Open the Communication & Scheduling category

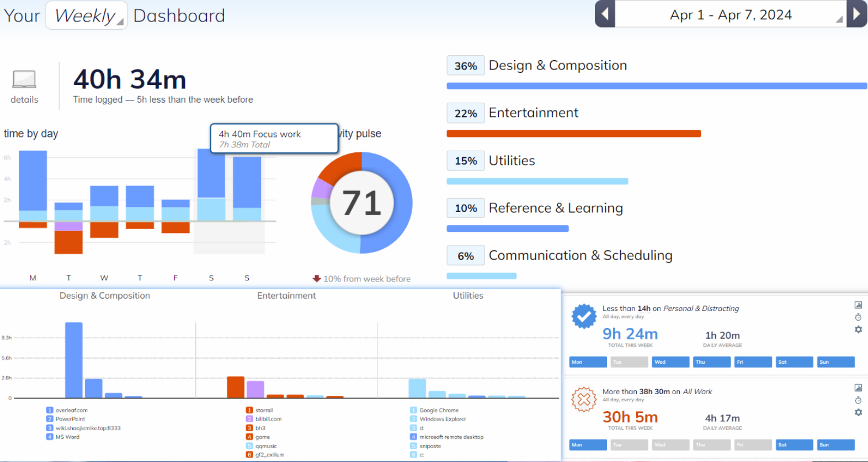(x=580, y=256)
